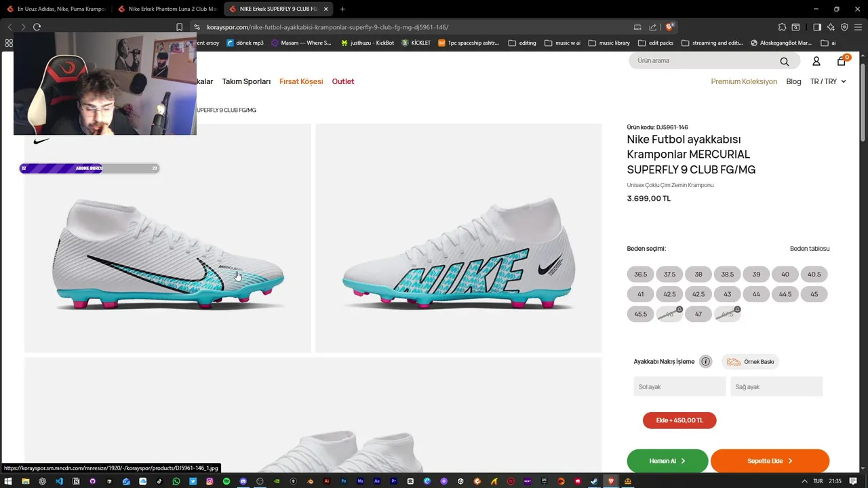Click the green Hemen Al button
This screenshot has width=868, height=488.
pos(667,461)
